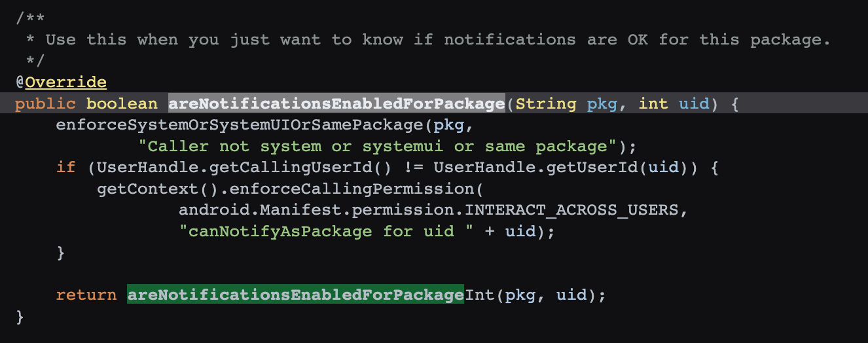Click the green-highlighted areNotificationsEnabledForPackage in the return statement
The image size is (868, 343).
pyautogui.click(x=295, y=295)
